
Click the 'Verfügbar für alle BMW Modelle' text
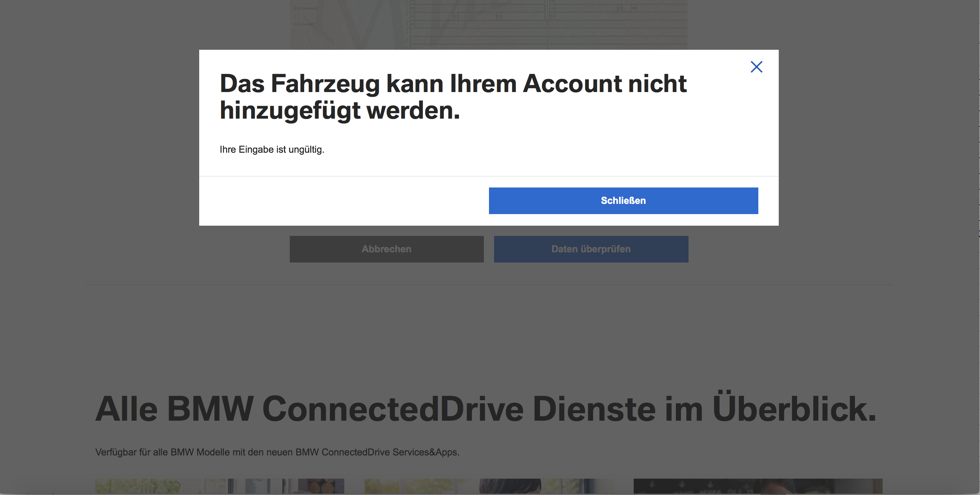(x=277, y=452)
